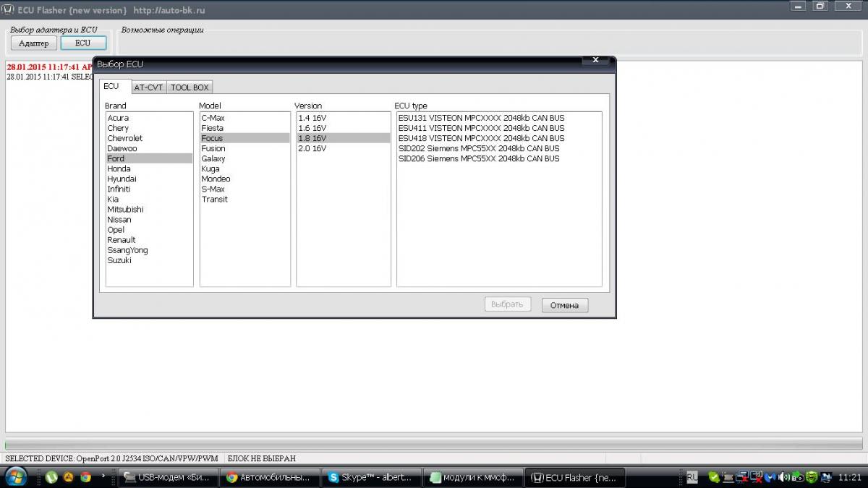The width and height of the screenshot is (868, 488).
Task: Click the green progress bar
Action: [434, 444]
